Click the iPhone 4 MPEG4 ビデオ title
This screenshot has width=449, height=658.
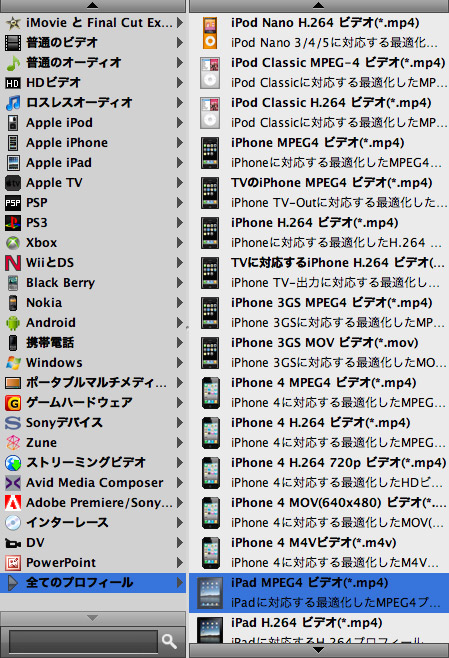[x=324, y=383]
